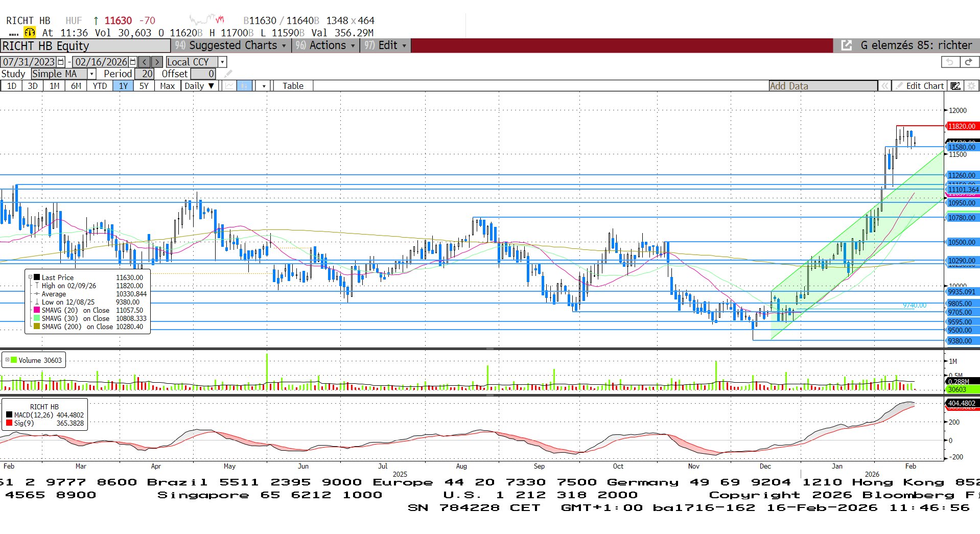Open the Actions menu

326,45
